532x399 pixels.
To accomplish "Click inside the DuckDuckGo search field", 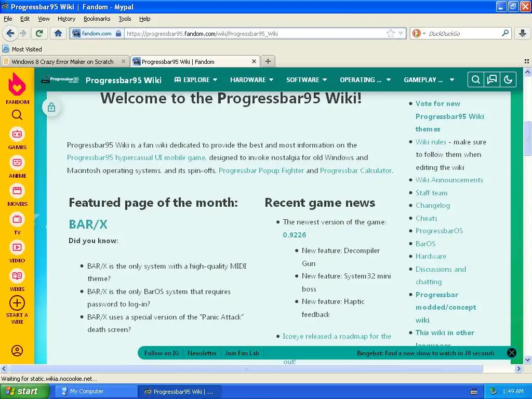I will [463, 33].
